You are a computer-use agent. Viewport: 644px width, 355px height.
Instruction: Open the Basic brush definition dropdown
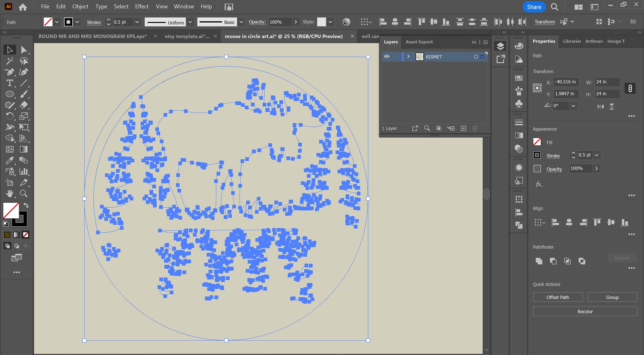tap(241, 22)
